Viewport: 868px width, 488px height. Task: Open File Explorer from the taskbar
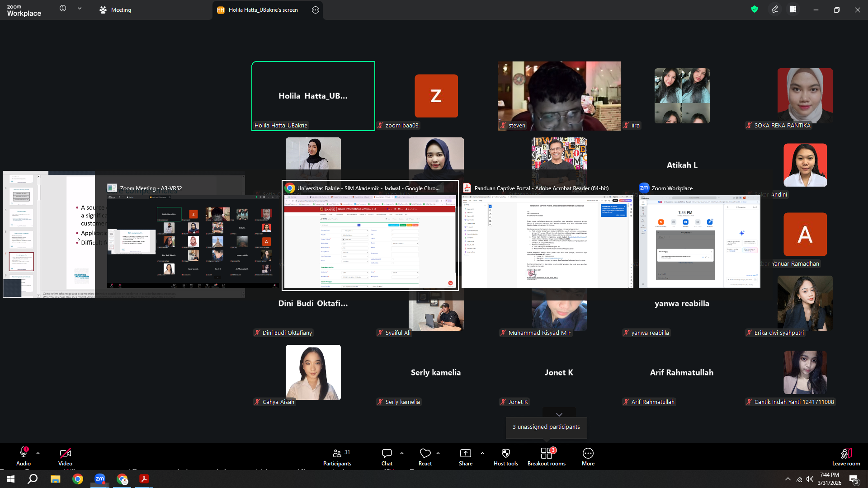tap(55, 479)
